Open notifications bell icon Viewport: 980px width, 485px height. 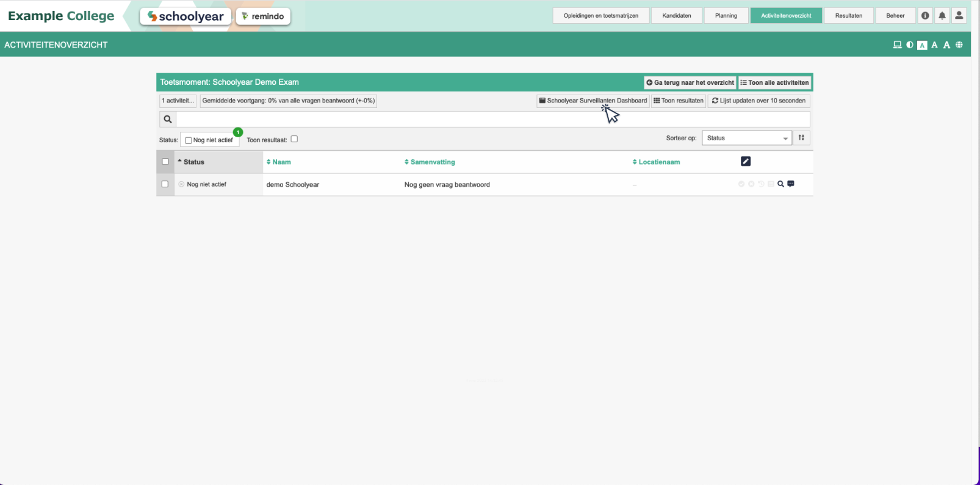[942, 16]
